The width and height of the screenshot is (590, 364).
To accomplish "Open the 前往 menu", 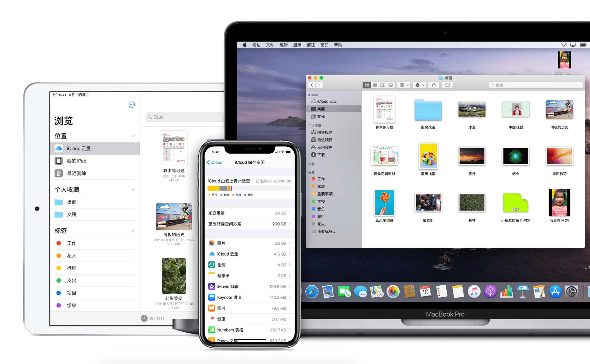I will [x=311, y=45].
